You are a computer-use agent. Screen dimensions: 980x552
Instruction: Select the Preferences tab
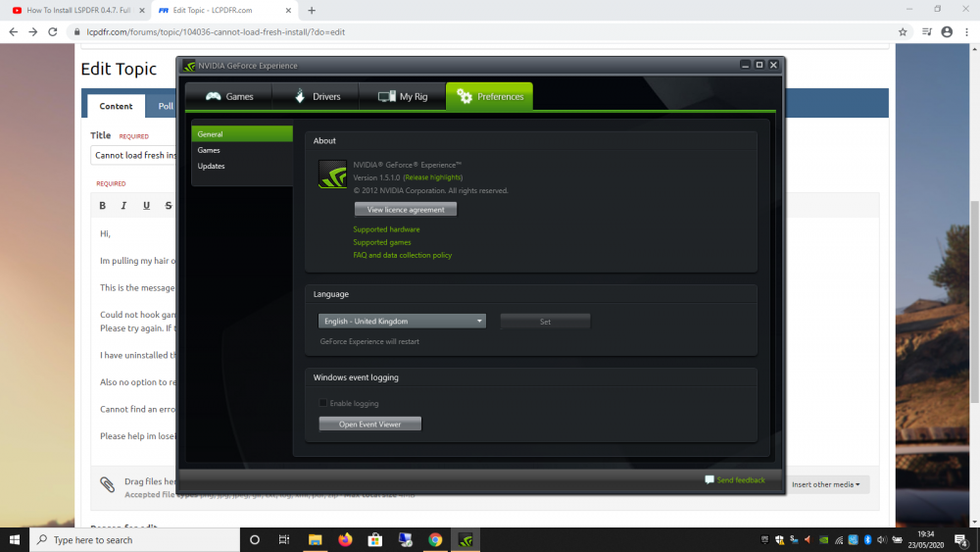click(x=489, y=96)
